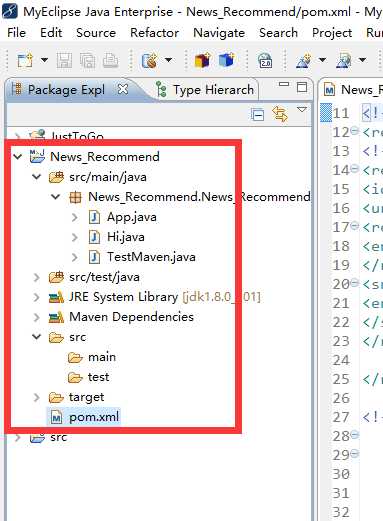The width and height of the screenshot is (383, 521).
Task: Collapse the src folder containing main and test
Action: tap(36, 337)
